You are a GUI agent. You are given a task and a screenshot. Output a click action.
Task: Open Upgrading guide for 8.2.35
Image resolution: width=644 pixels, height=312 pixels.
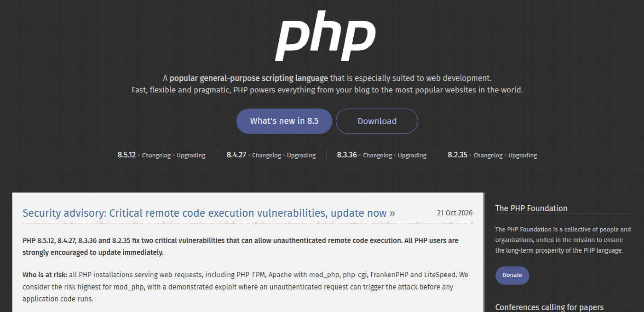pyautogui.click(x=523, y=156)
